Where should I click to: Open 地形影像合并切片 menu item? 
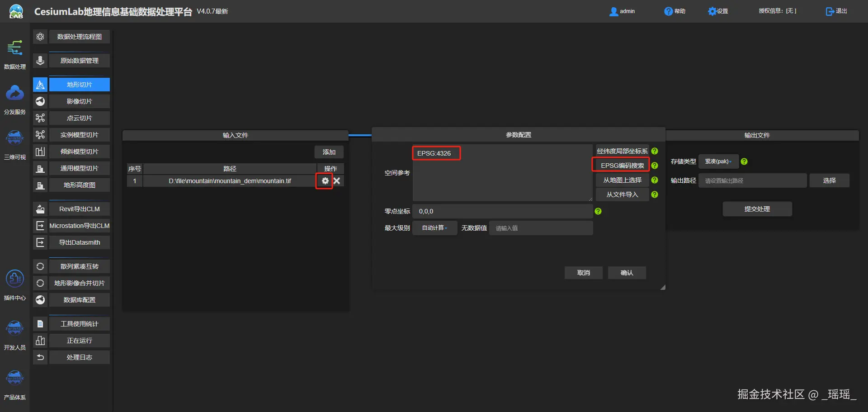(x=80, y=283)
